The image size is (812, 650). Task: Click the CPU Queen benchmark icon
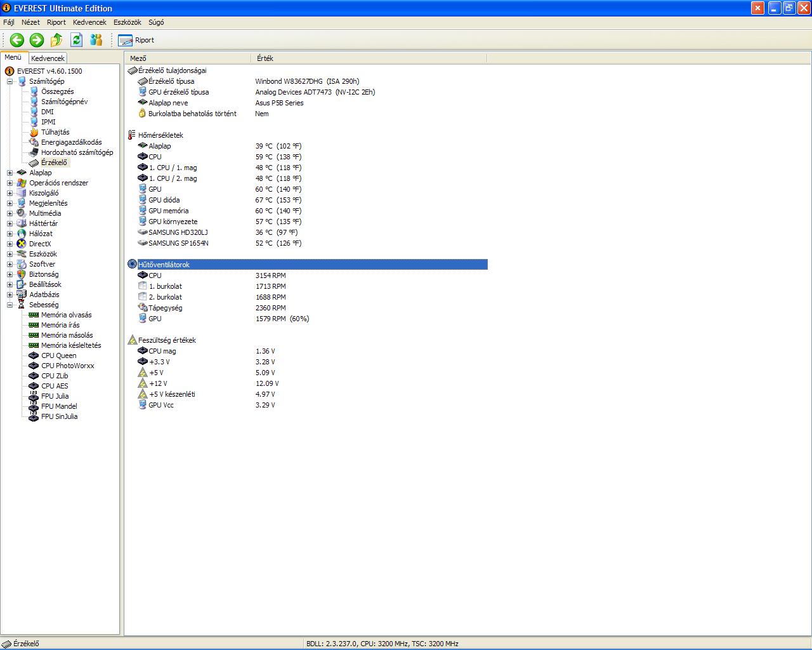(x=34, y=355)
